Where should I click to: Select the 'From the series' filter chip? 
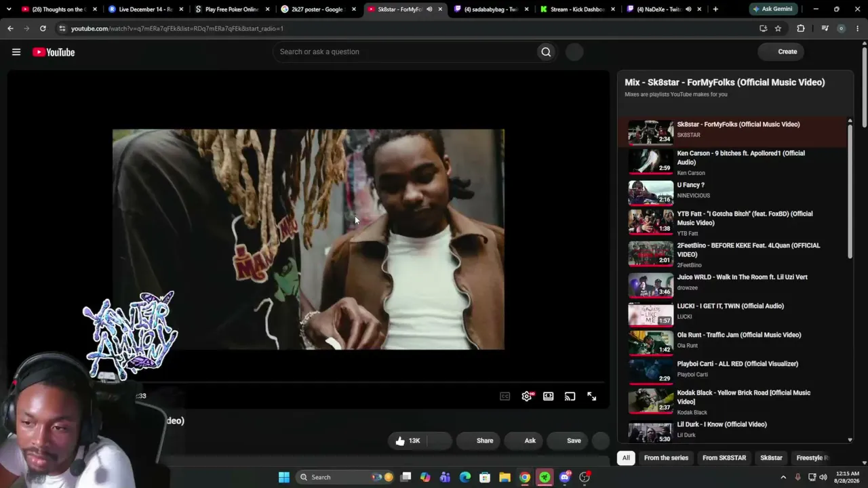point(666,458)
